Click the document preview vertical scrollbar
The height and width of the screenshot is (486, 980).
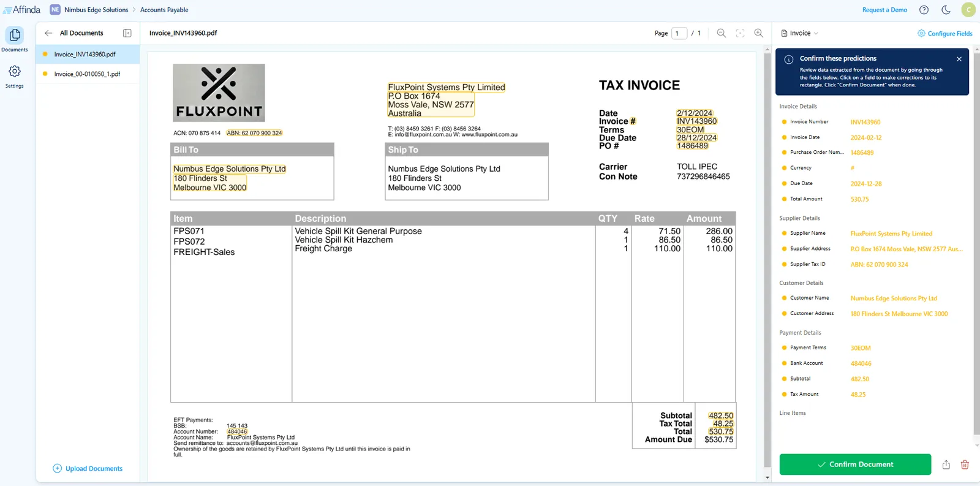point(767,260)
